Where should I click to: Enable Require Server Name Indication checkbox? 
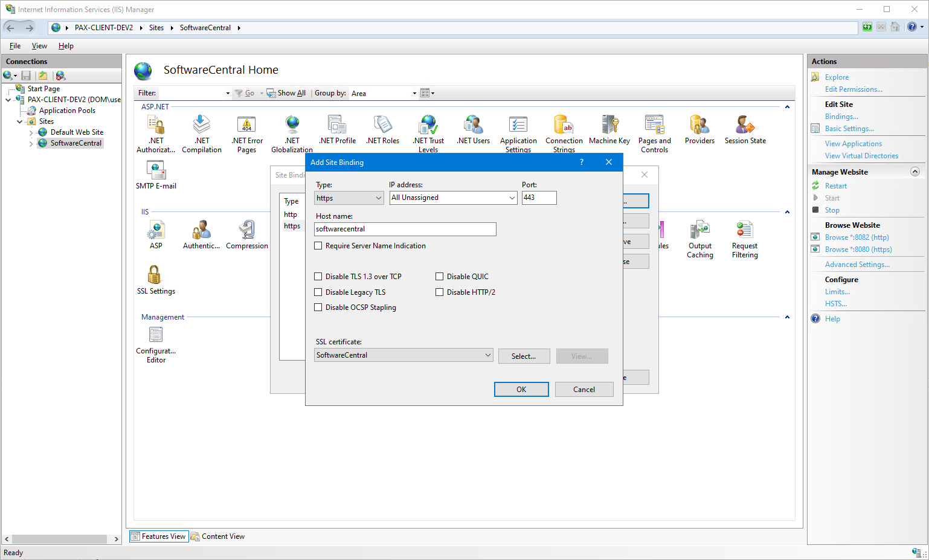(x=318, y=246)
